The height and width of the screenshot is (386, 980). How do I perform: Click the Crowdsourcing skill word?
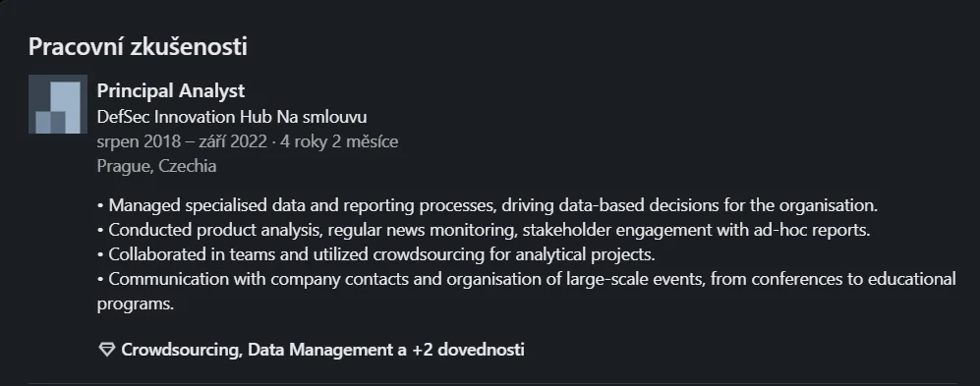click(x=181, y=350)
